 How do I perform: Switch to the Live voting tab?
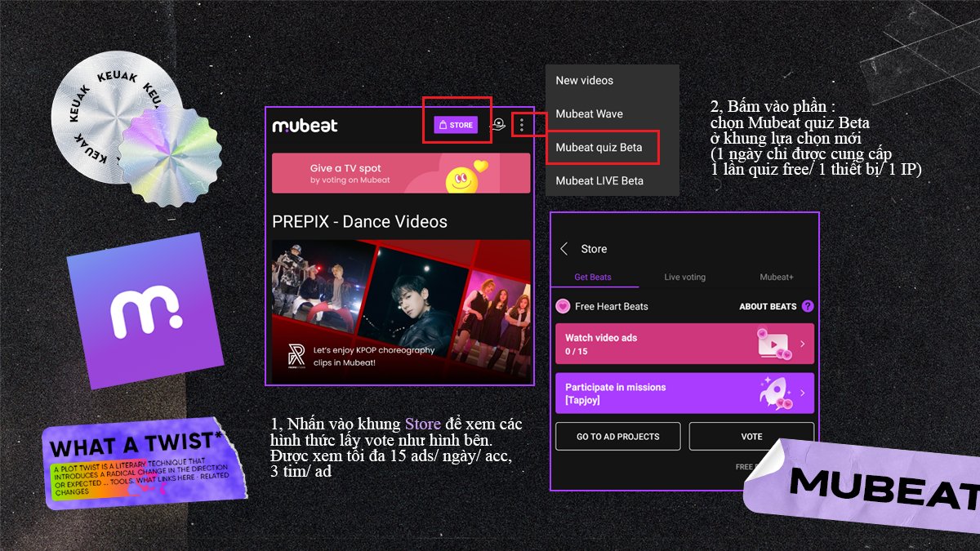(684, 277)
